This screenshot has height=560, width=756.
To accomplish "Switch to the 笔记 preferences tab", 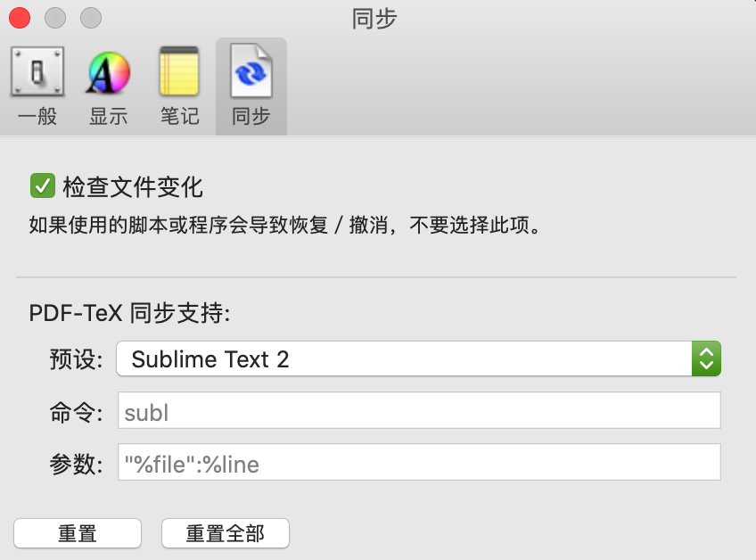I will pos(179,85).
